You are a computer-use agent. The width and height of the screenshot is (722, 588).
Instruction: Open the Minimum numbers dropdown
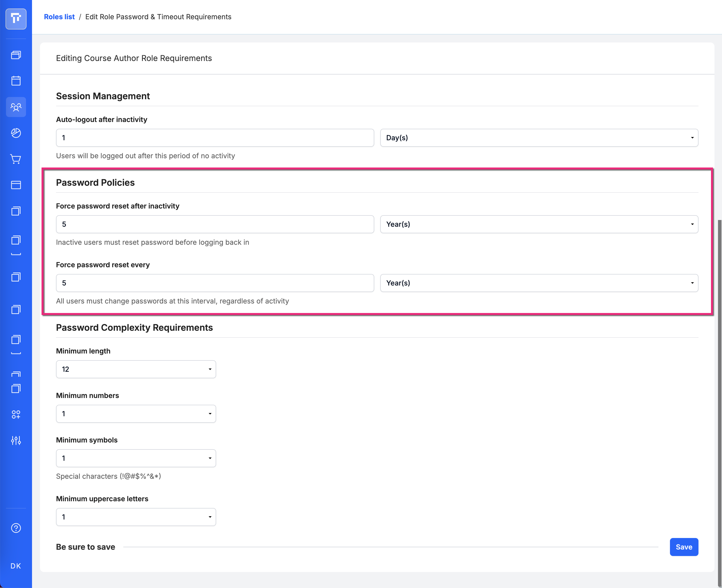coord(136,413)
